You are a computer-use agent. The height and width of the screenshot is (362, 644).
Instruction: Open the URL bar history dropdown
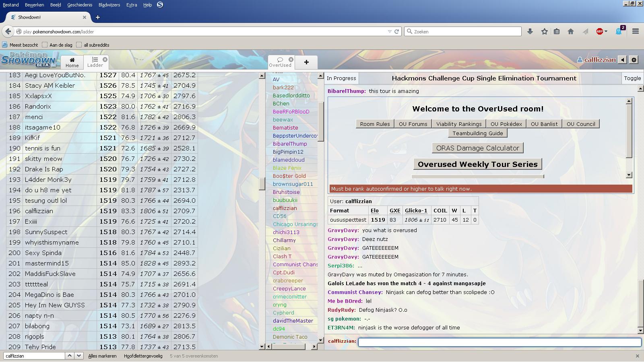(389, 31)
